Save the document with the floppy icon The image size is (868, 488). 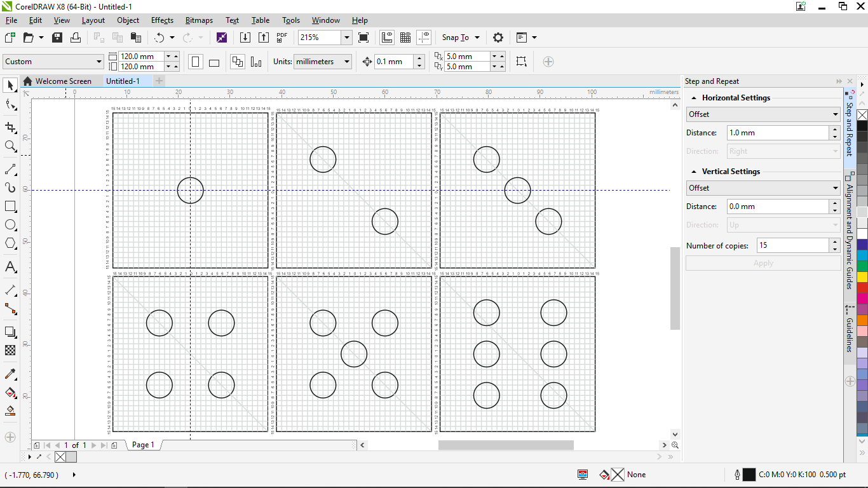click(57, 37)
